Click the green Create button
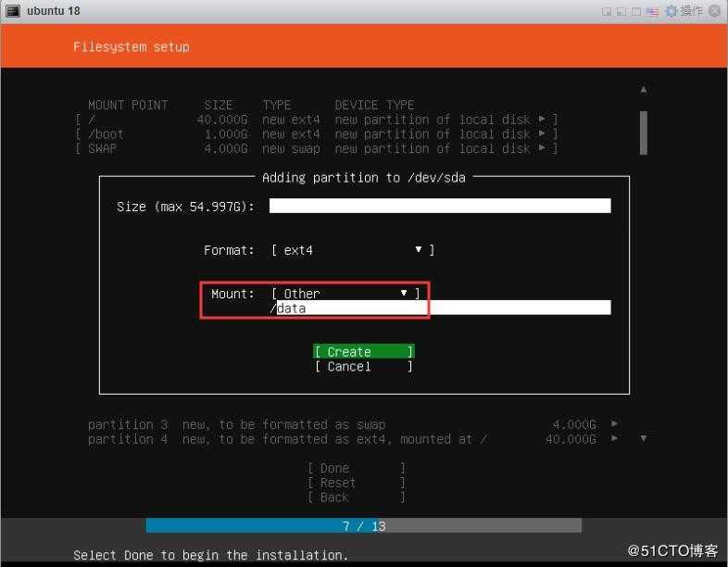The height and width of the screenshot is (567, 728). point(363,351)
